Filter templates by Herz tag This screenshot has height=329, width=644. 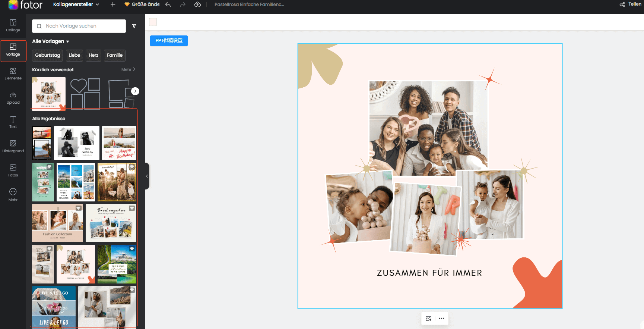[x=93, y=55]
